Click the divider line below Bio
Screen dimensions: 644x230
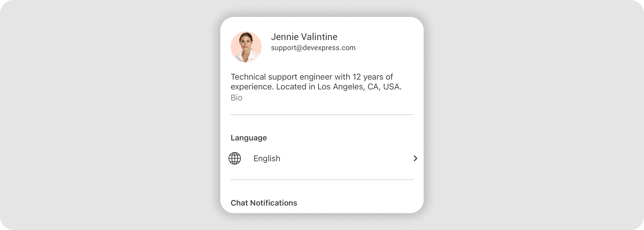[x=322, y=115]
